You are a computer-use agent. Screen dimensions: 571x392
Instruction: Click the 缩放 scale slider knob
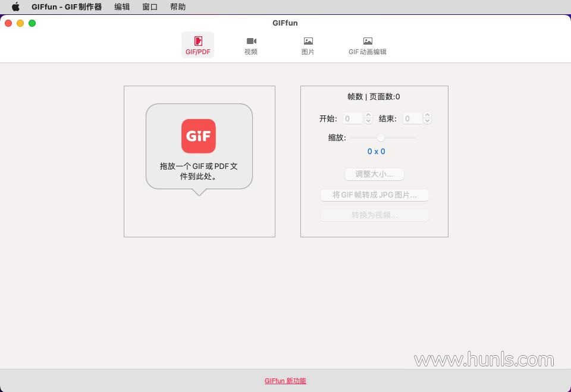click(381, 138)
